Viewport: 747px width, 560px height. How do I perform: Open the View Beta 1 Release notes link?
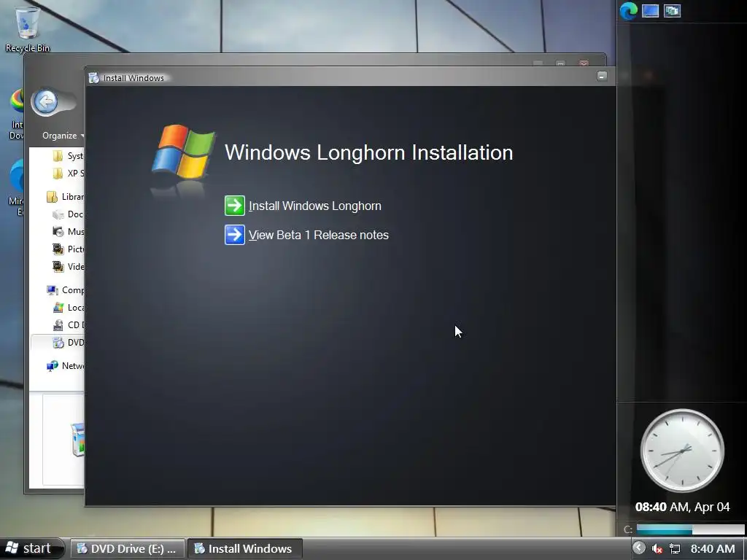tap(319, 236)
